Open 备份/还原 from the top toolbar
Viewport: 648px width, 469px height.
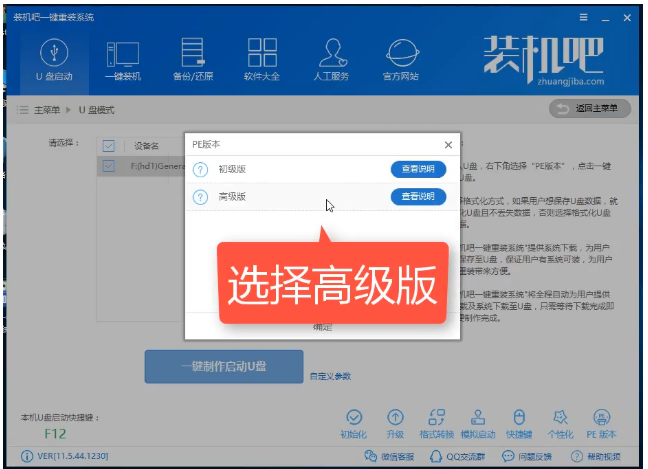(x=192, y=55)
